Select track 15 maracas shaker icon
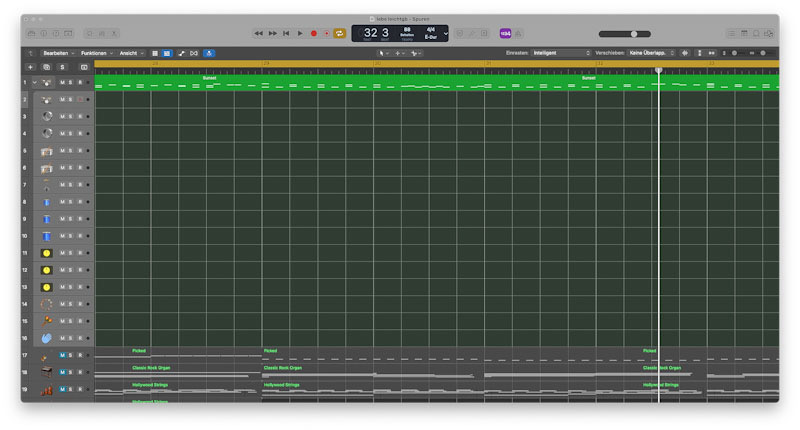The width and height of the screenshot is (800, 430). (46, 321)
